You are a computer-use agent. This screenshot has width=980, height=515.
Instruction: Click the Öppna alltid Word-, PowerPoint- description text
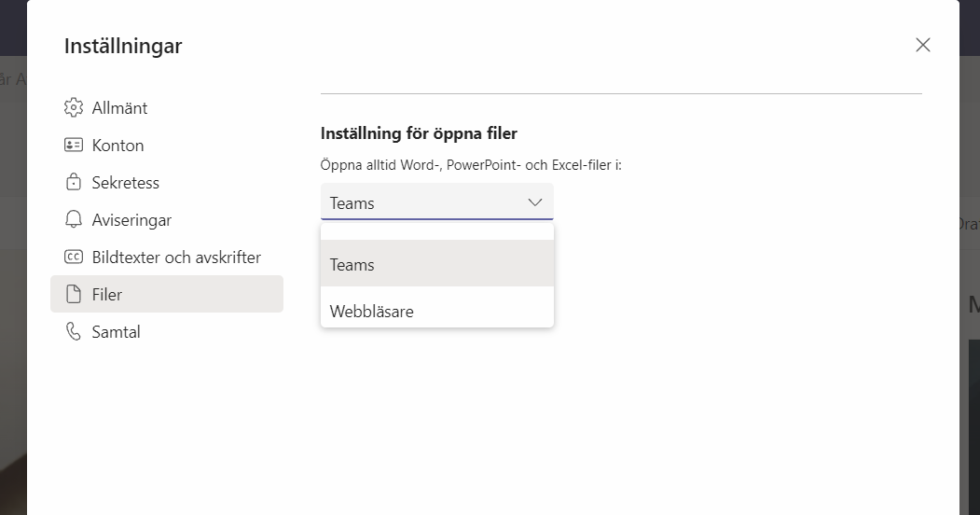pyautogui.click(x=471, y=165)
